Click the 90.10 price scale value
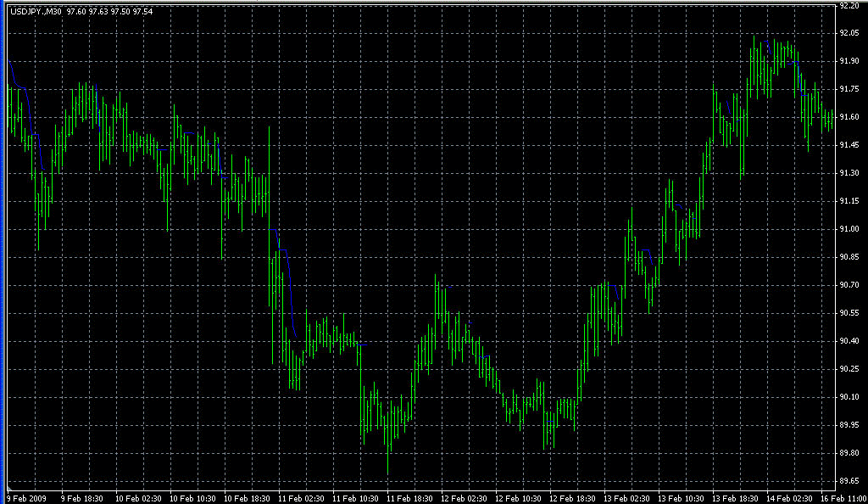868x504 pixels. coord(848,397)
